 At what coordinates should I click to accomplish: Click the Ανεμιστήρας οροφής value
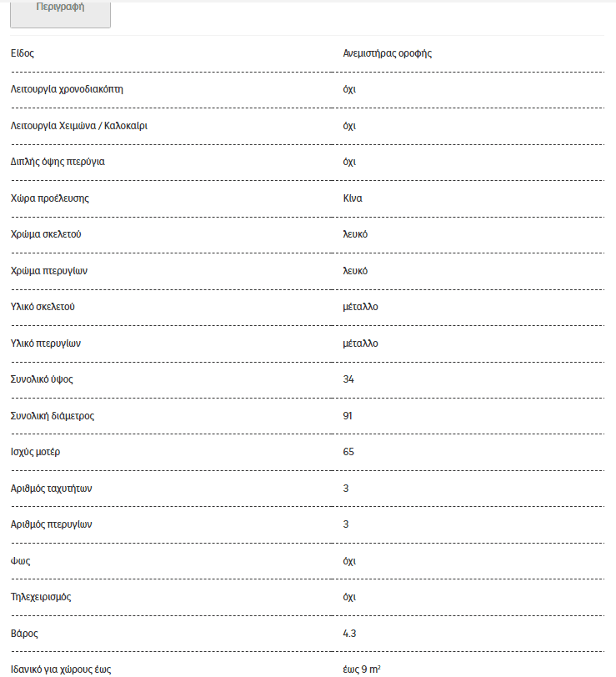(388, 53)
